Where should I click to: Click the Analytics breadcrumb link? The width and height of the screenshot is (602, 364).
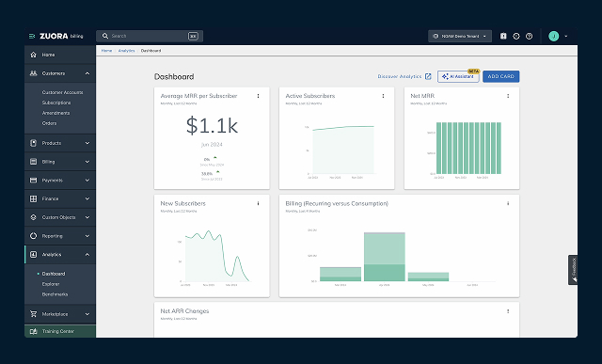pyautogui.click(x=126, y=51)
